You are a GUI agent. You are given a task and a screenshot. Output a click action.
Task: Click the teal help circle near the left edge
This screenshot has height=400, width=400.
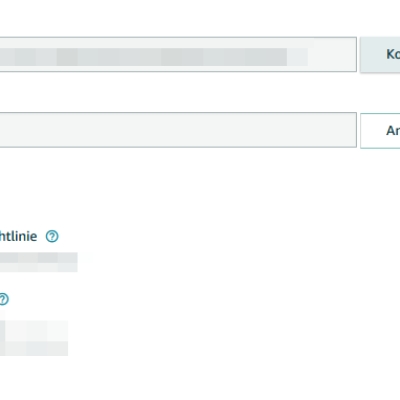(3, 299)
